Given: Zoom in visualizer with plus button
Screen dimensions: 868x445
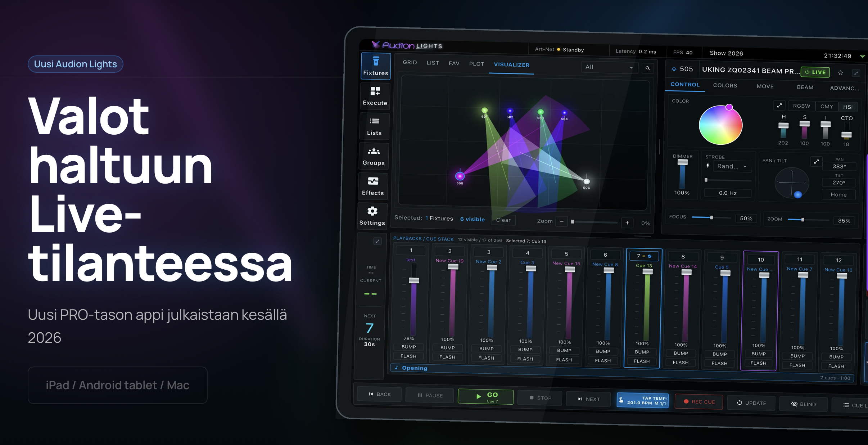Looking at the screenshot, I should click(627, 223).
